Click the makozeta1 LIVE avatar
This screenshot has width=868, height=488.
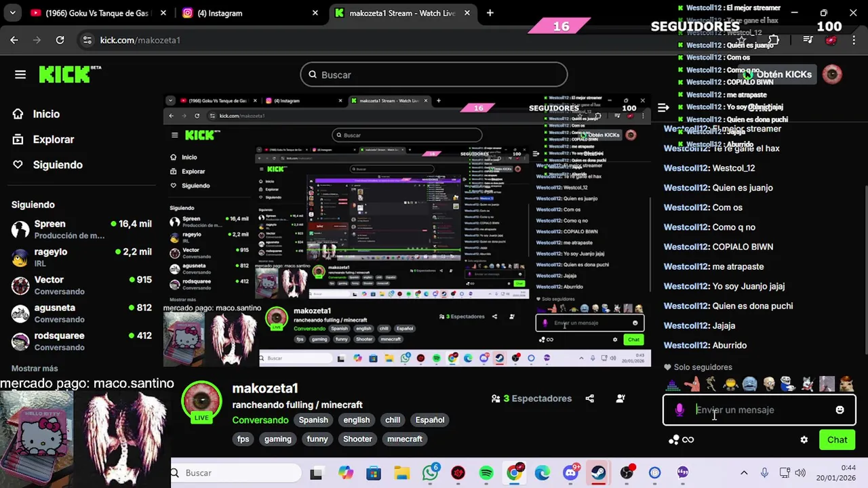pyautogui.click(x=201, y=401)
